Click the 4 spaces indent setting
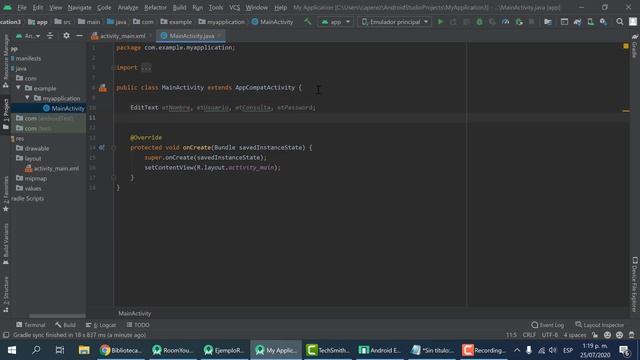This screenshot has width=640, height=360. pos(575,335)
